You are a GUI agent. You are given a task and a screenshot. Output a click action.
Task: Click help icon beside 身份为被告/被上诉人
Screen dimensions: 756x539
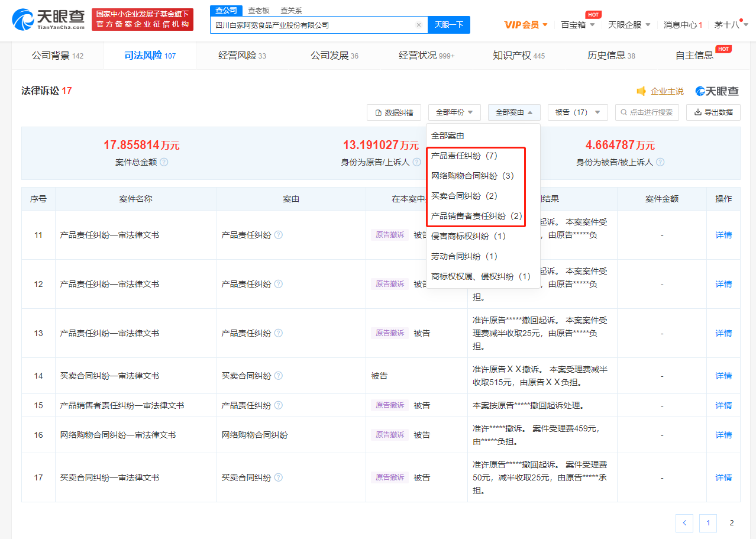(660, 162)
